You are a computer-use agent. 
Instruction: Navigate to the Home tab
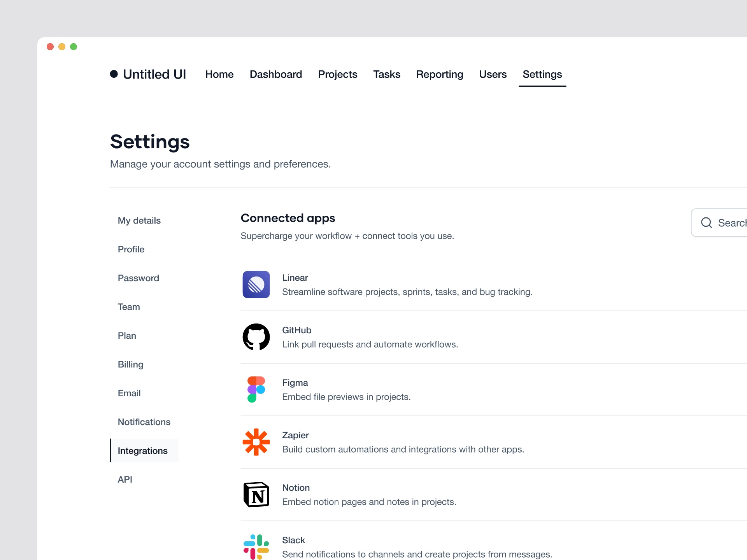219,74
